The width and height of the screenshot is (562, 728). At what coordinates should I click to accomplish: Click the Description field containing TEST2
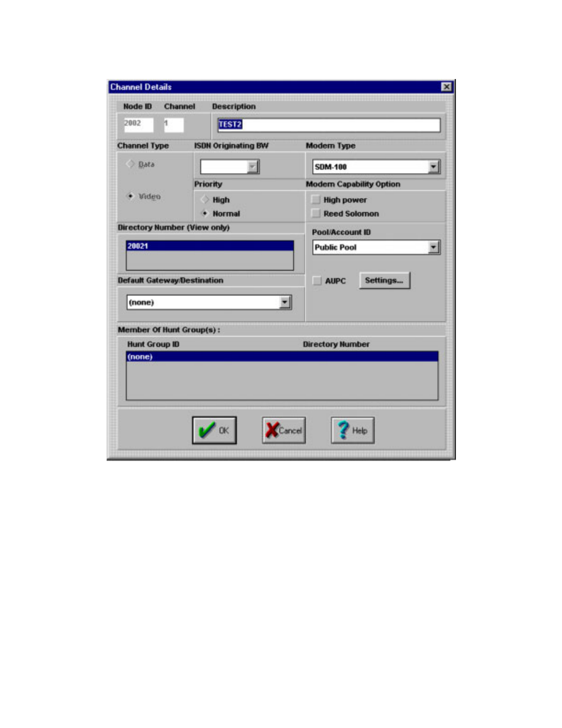[x=329, y=124]
